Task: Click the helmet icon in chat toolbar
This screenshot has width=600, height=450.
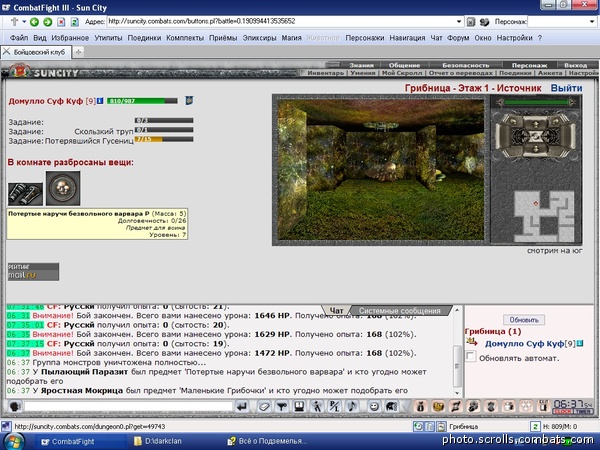Action: click(x=391, y=406)
